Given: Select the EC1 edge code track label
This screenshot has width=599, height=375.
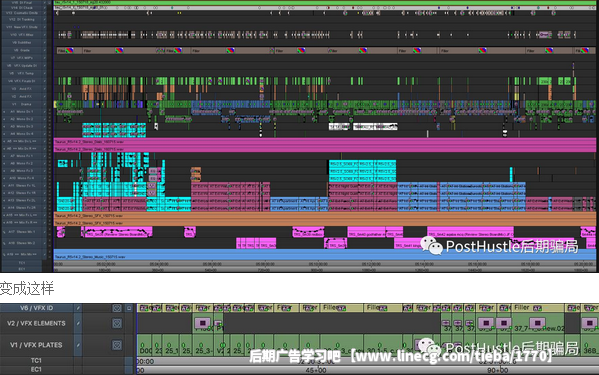Looking at the screenshot, I should (x=36, y=370).
